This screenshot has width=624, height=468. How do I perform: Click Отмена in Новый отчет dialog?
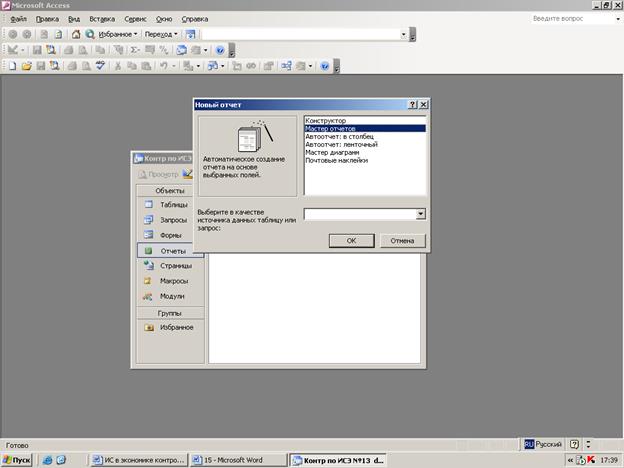pos(402,241)
